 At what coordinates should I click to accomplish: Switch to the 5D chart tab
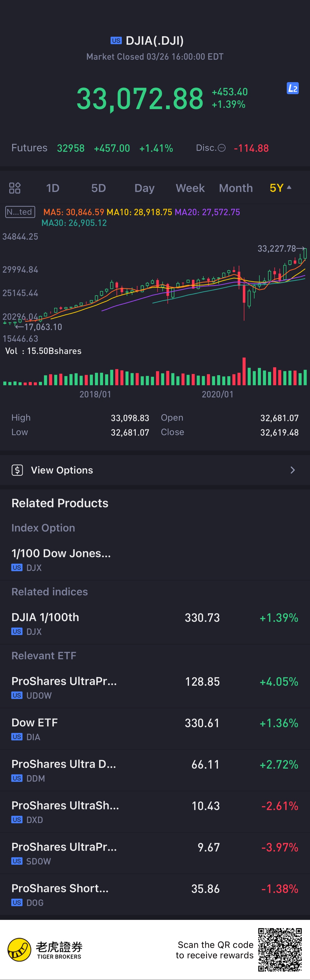pos(99,188)
